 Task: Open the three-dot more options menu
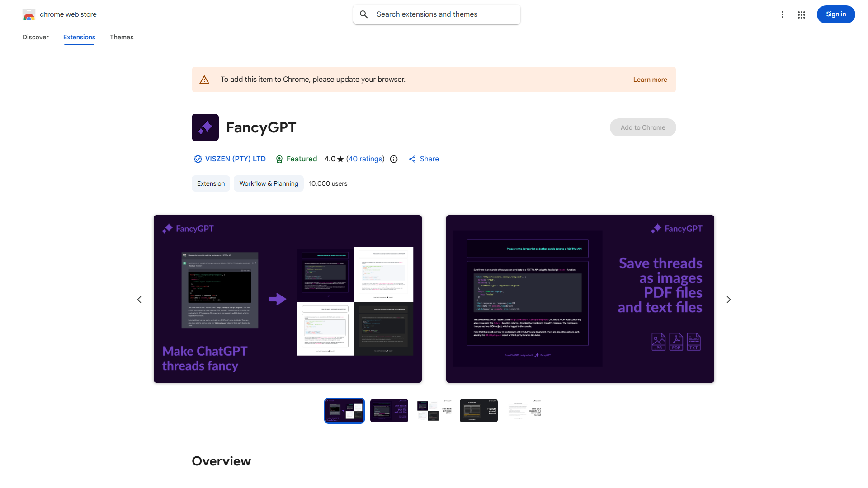click(782, 14)
